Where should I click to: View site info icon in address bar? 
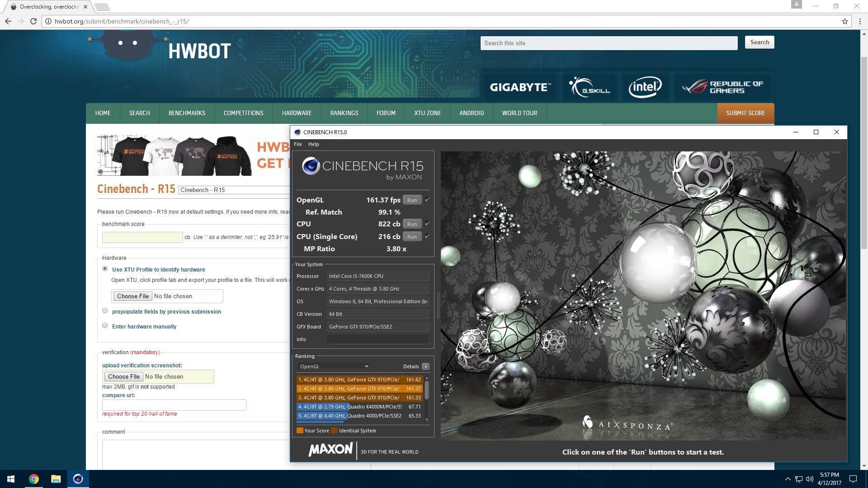[48, 21]
